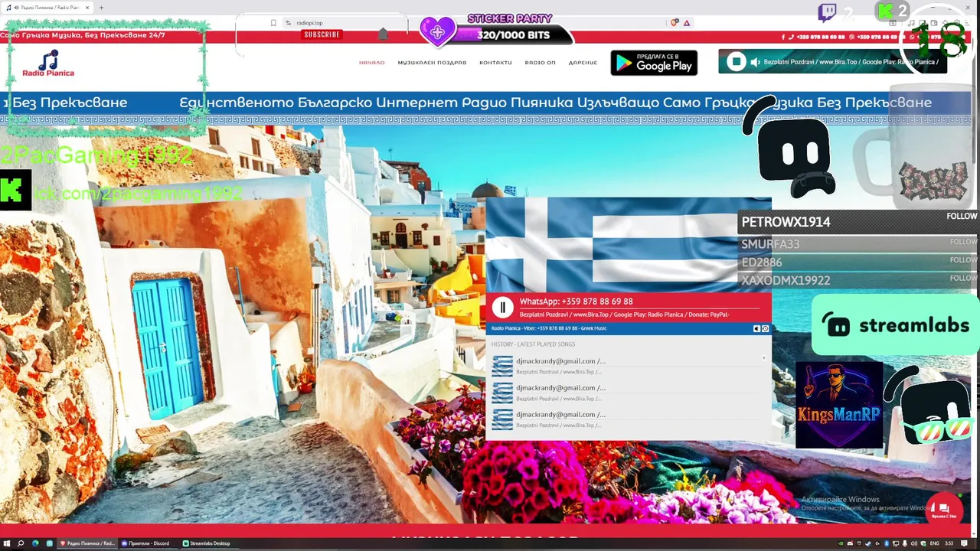Click the streamlabs logo banner
This screenshot has height=551, width=980.
895,325
